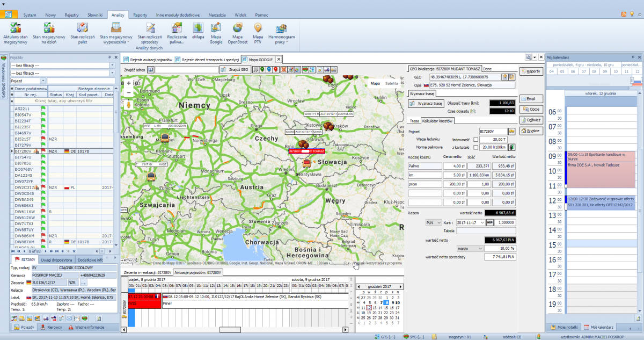Open Rozliczenie paliwa analysis
This screenshot has width=644, height=340.
[177, 33]
